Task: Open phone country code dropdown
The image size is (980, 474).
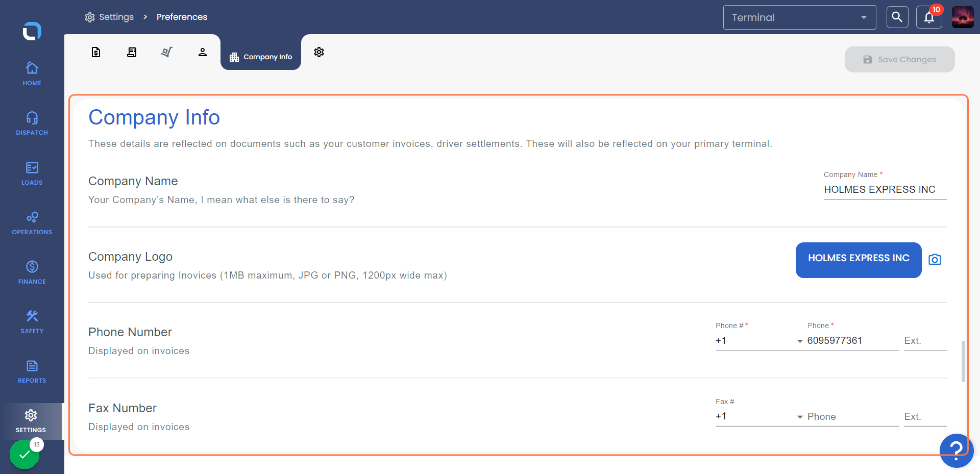Action: [759, 341]
